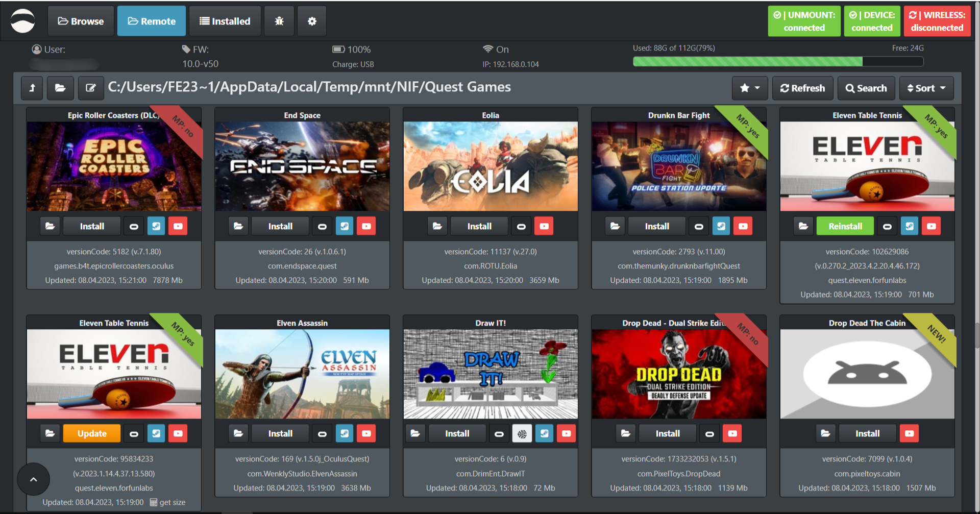The image size is (980, 514).
Task: Open the Steam link for Epic Roller Coasters
Action: (x=156, y=226)
